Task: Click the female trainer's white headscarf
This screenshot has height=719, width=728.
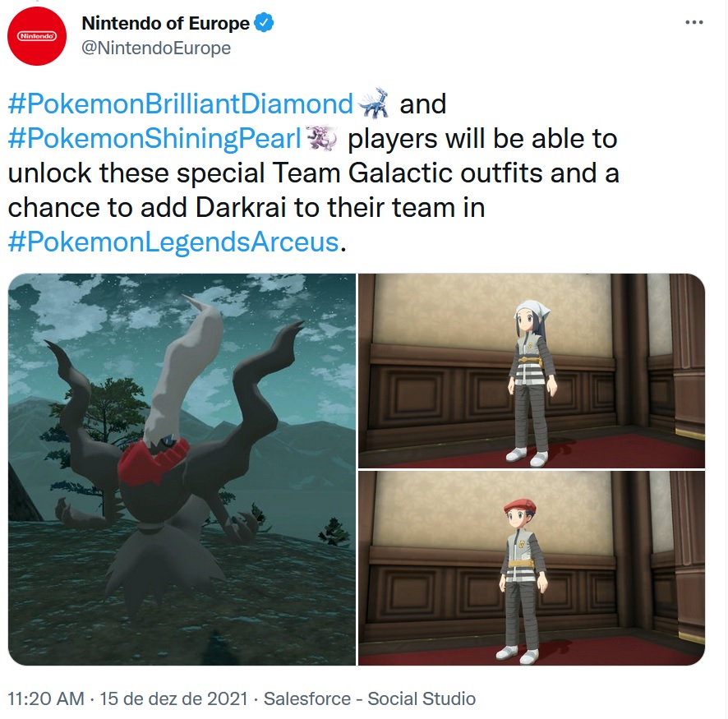Action: point(532,310)
